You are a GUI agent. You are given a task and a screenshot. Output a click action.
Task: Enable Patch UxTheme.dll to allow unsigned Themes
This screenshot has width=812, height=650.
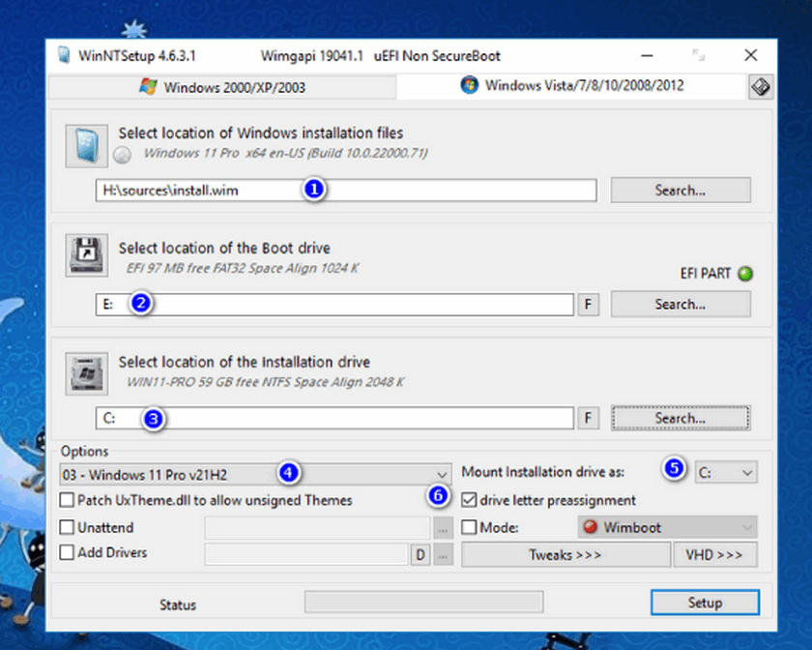(x=67, y=500)
